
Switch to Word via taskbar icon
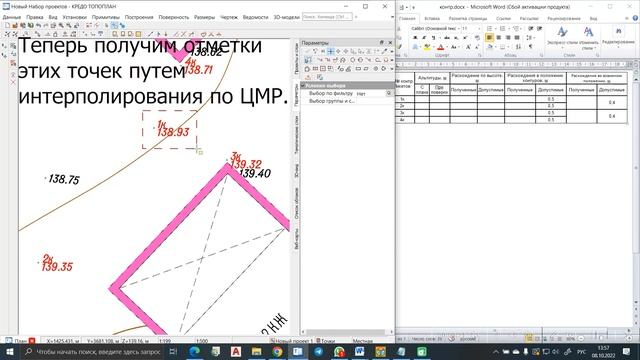(x=360, y=351)
